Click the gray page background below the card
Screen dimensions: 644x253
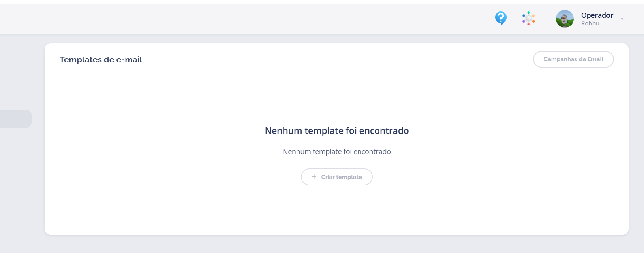tap(316, 245)
